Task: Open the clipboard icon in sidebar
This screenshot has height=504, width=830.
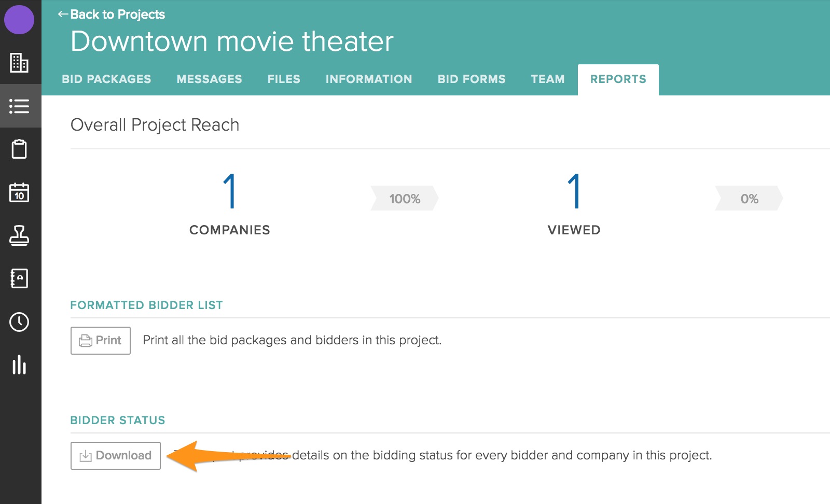Action: [19, 149]
